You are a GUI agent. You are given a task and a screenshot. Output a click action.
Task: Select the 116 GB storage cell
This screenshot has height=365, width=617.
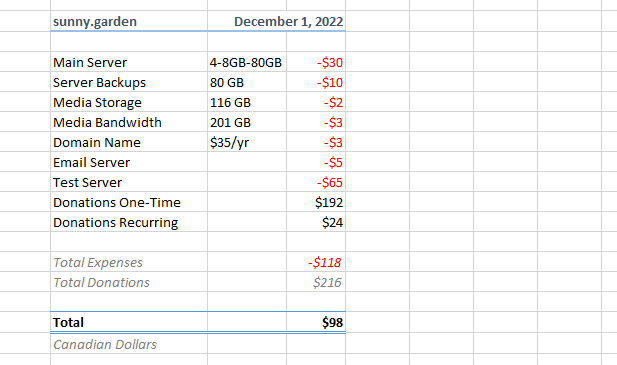247,102
